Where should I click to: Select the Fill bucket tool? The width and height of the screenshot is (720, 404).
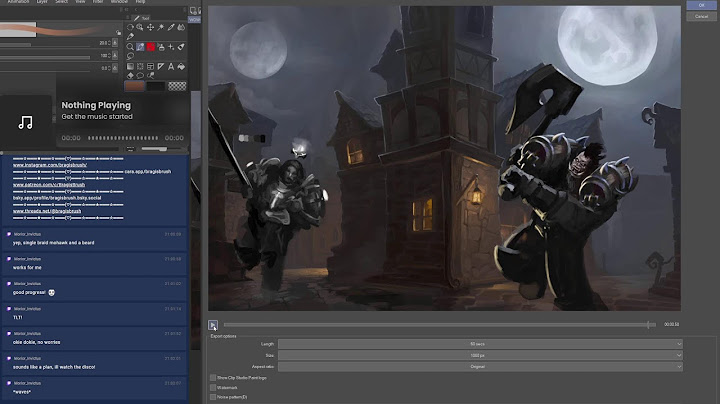pyautogui.click(x=181, y=67)
